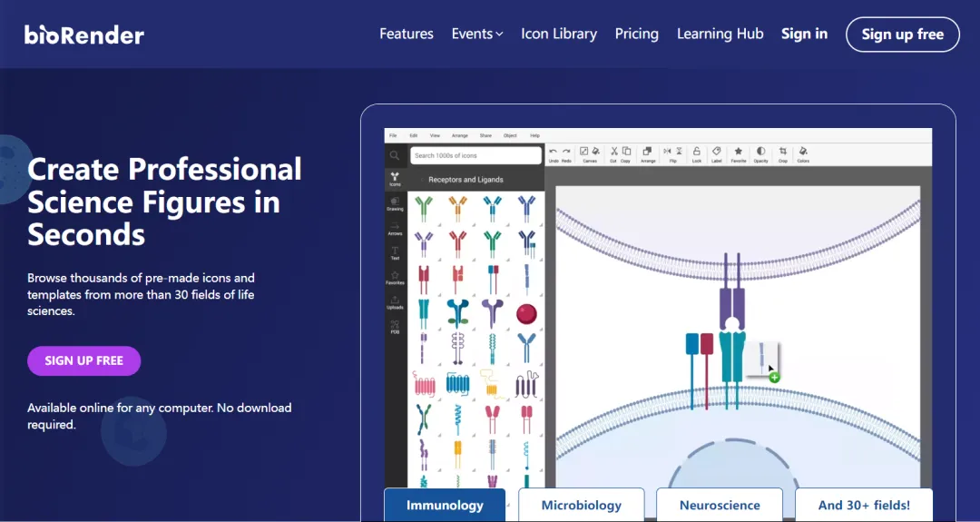Select the Text sidebar tool
980x522 pixels.
[x=395, y=253]
